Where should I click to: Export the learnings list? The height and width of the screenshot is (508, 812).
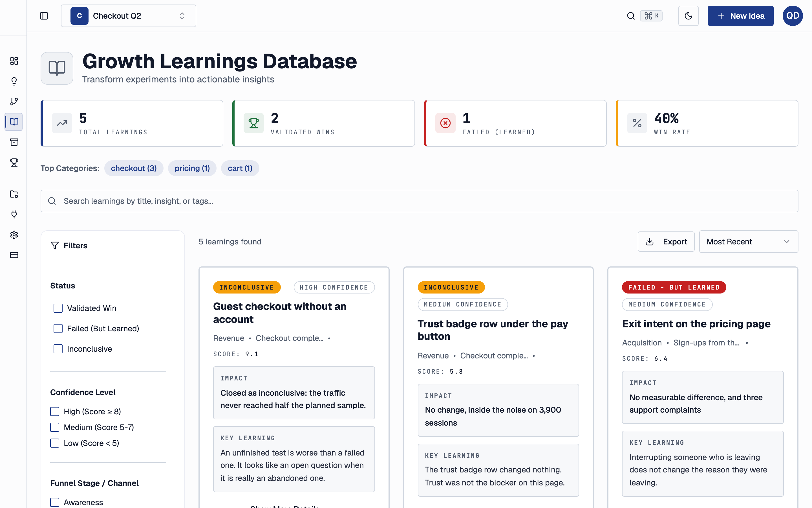pos(666,242)
